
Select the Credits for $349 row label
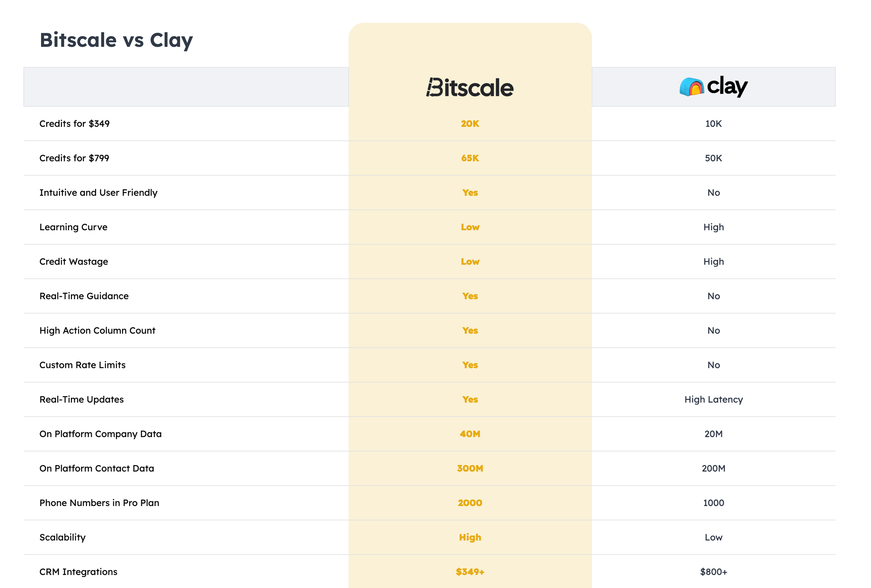74,124
